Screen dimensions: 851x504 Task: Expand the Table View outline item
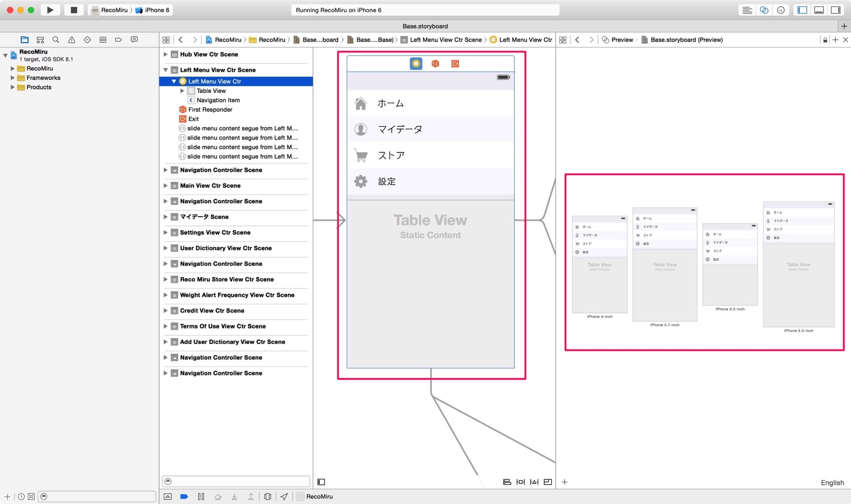[x=182, y=91]
